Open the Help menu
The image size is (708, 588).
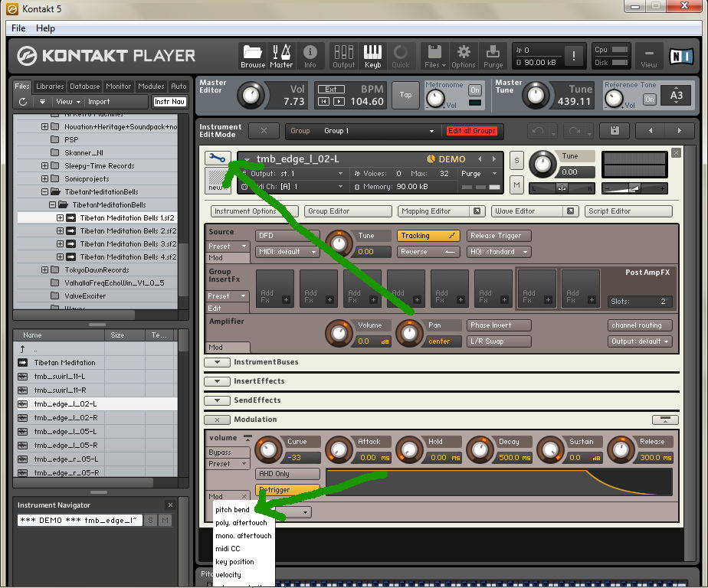45,28
